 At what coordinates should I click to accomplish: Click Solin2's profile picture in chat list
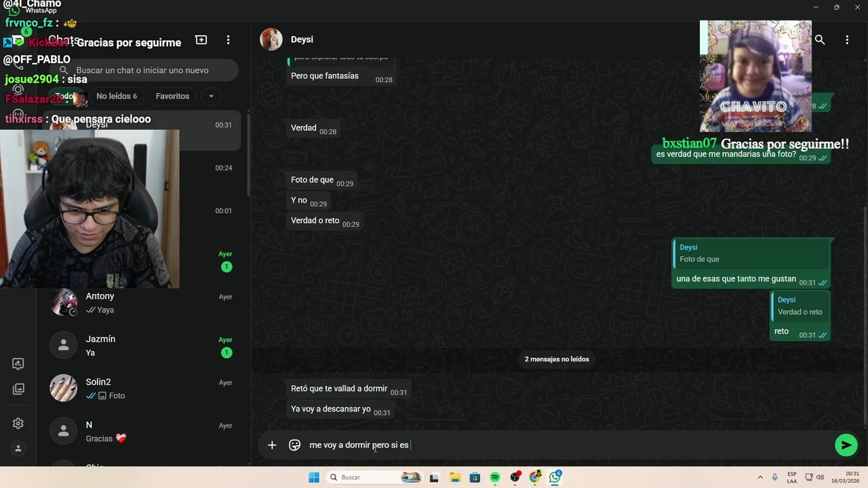[x=64, y=388]
